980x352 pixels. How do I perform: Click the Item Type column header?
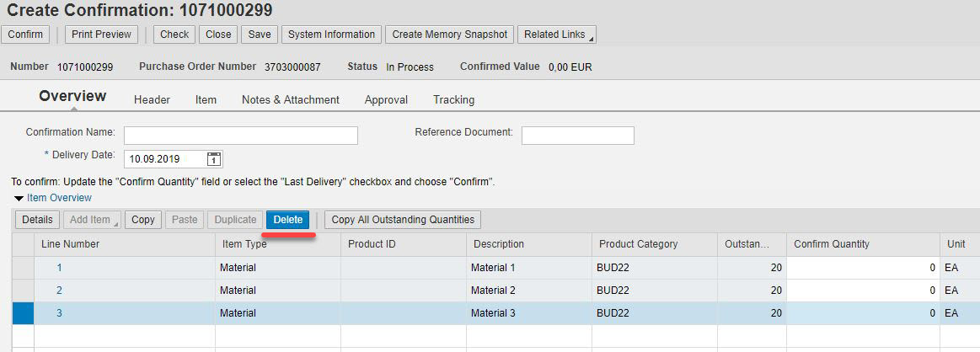(x=278, y=244)
